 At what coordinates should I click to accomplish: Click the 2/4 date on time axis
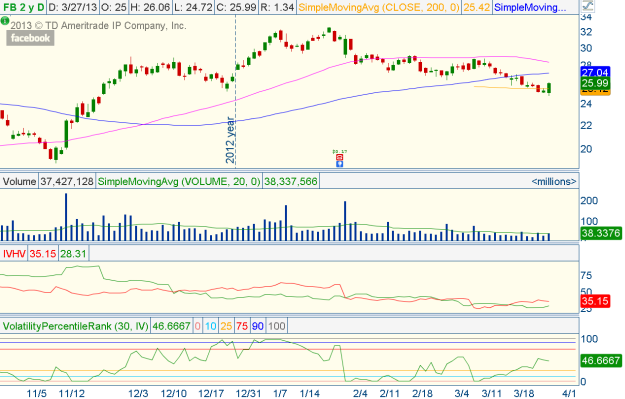point(360,393)
